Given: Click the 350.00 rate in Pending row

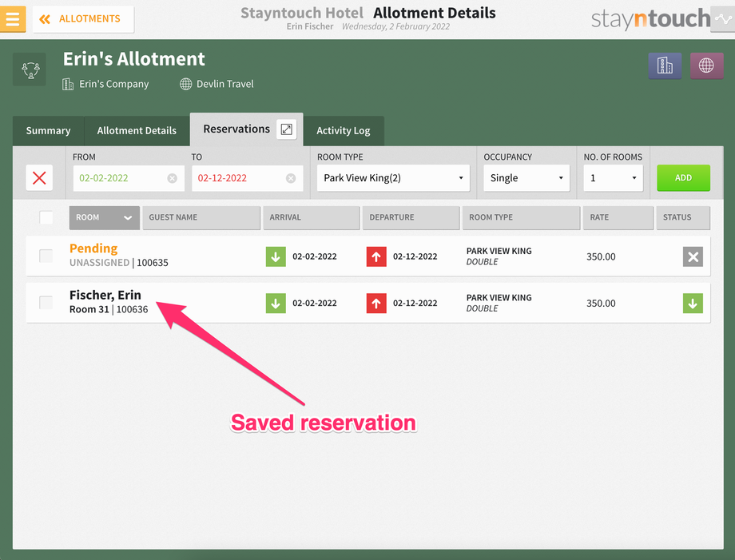Looking at the screenshot, I should click(601, 256).
